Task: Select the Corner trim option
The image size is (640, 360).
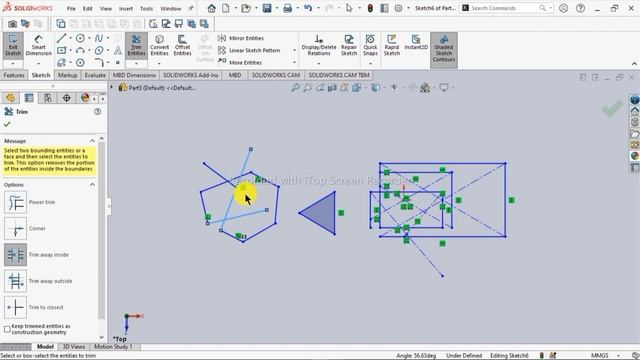Action: (x=16, y=228)
